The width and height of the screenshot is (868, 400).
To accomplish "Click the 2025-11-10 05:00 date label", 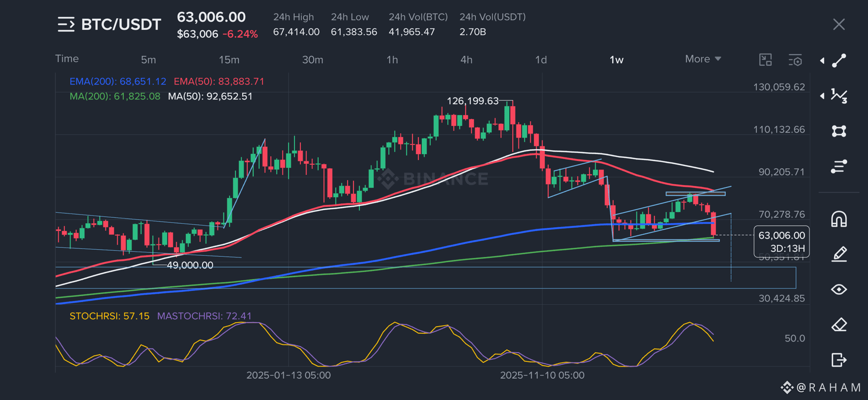I will [542, 375].
